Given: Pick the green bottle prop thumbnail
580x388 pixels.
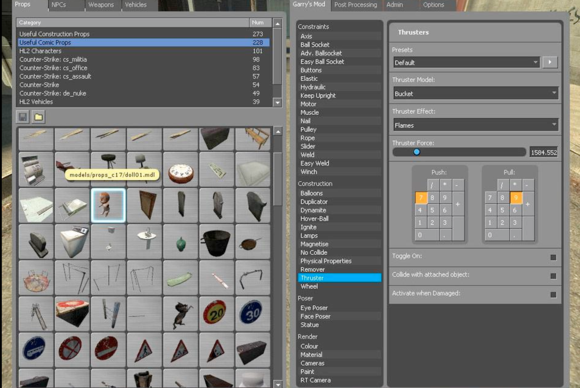Looking at the screenshot, I should 181,242.
